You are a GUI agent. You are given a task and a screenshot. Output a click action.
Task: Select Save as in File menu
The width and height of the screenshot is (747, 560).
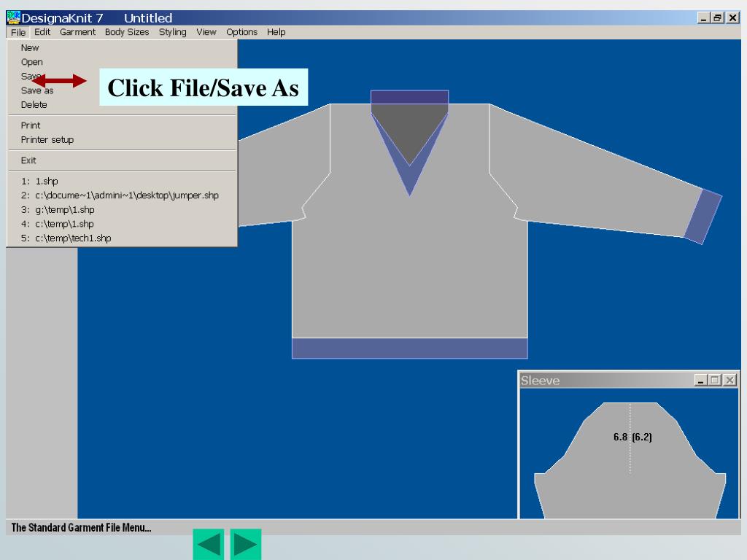(122, 90)
